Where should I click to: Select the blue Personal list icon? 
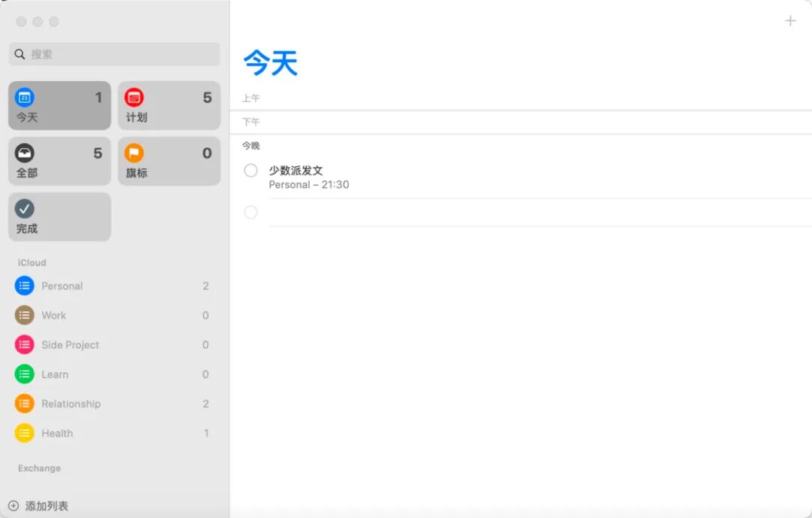[24, 286]
